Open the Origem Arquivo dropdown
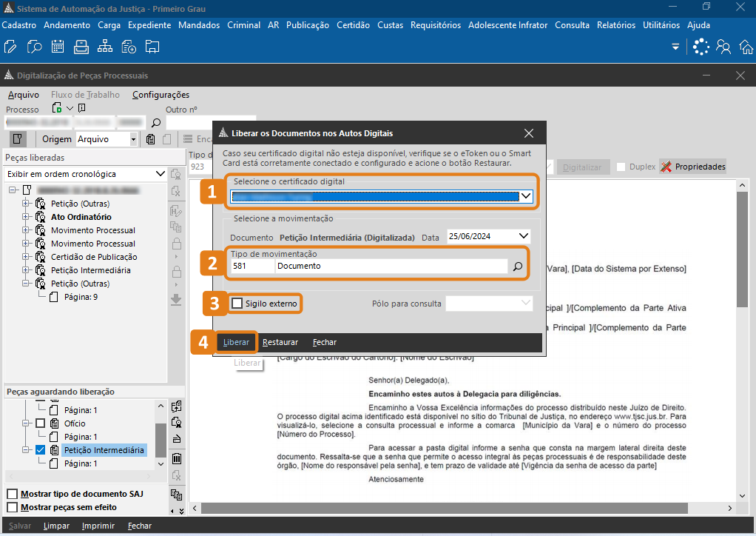The image size is (756, 536). (x=134, y=139)
